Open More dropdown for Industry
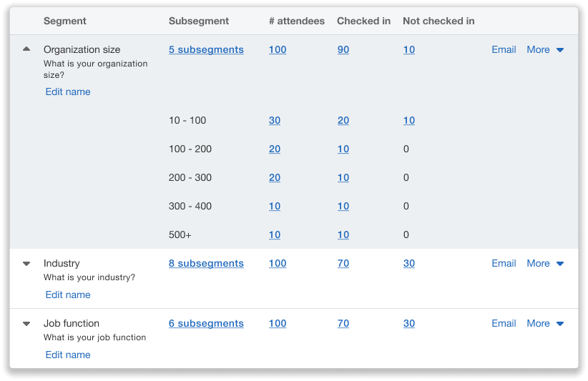Image resolution: width=588 pixels, height=381 pixels. pos(545,263)
